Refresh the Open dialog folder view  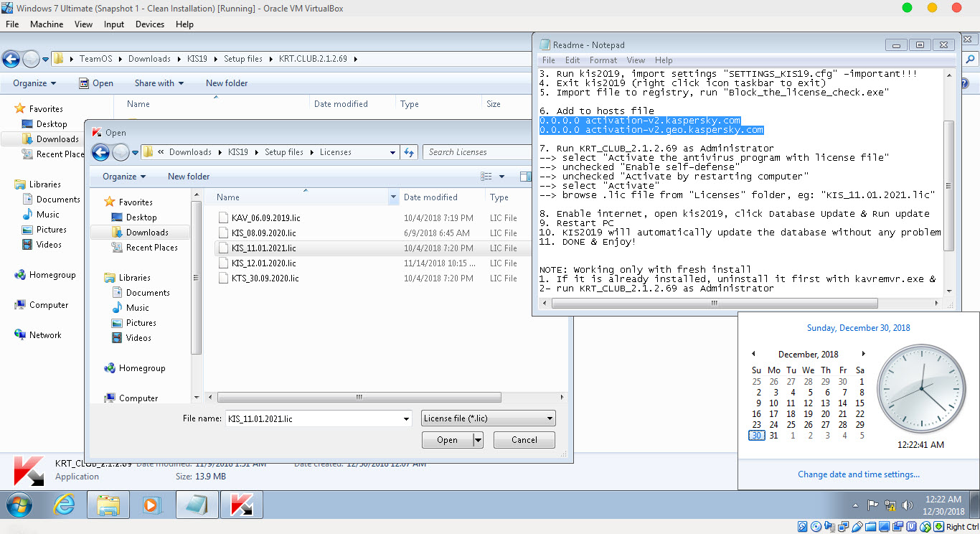410,152
